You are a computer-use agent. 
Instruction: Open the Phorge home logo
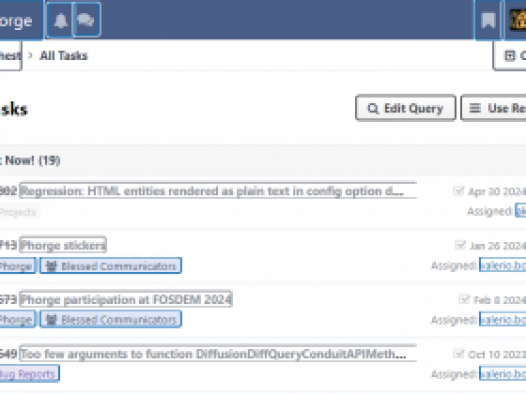click(21, 20)
